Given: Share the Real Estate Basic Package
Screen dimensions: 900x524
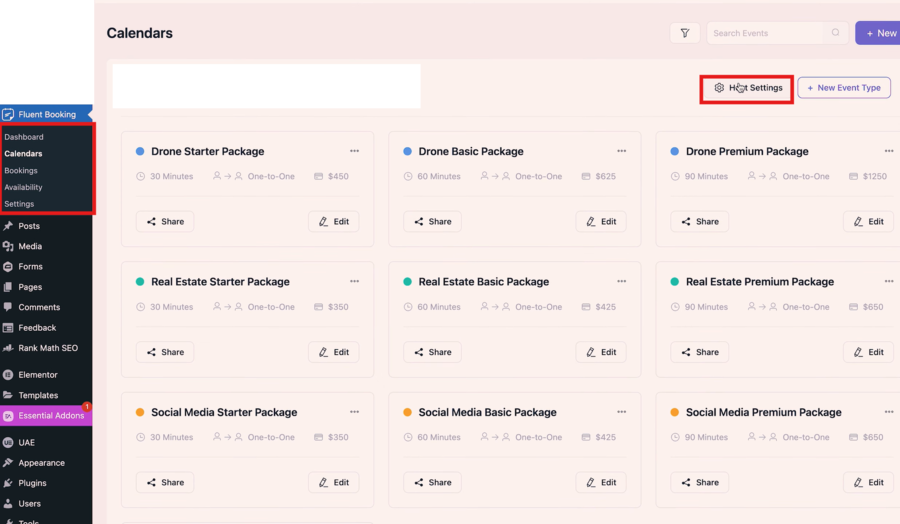Looking at the screenshot, I should tap(432, 352).
